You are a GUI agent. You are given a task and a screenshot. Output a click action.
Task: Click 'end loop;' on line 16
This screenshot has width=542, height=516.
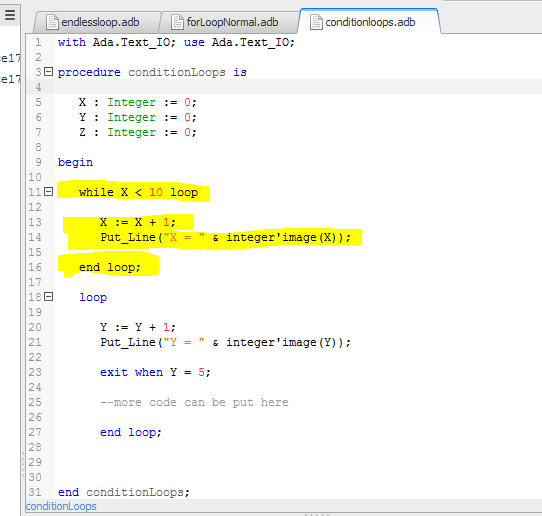pos(110,267)
